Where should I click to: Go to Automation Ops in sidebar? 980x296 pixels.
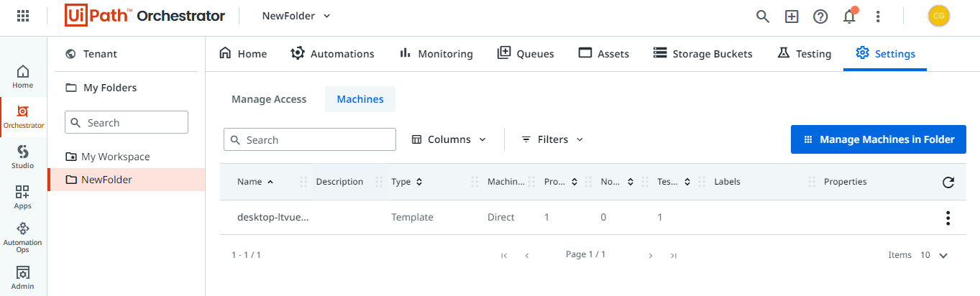pyautogui.click(x=22, y=237)
